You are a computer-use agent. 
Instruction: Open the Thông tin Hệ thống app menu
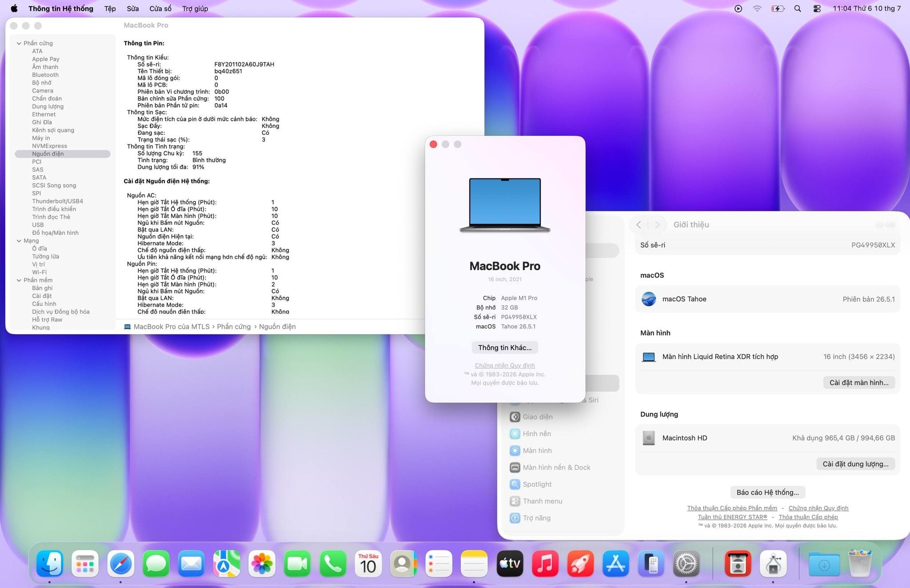coord(61,8)
